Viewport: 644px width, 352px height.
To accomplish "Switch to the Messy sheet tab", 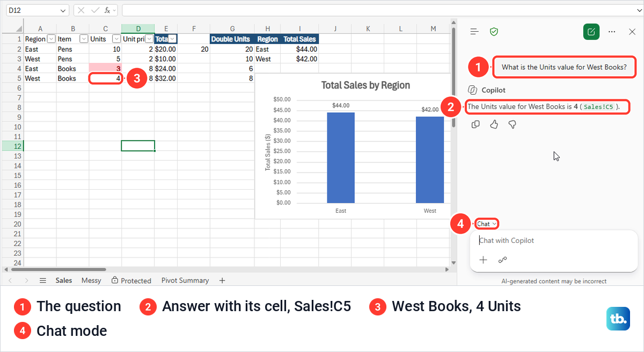I will click(91, 281).
